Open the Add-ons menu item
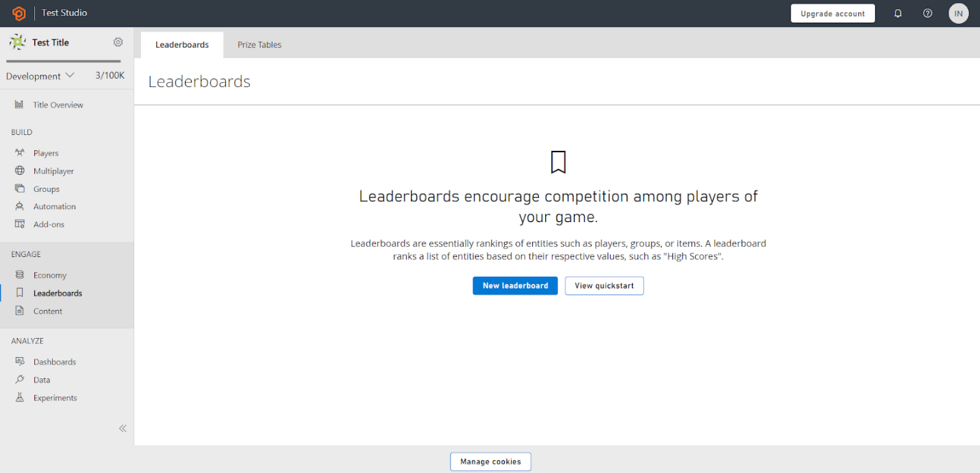 point(49,224)
